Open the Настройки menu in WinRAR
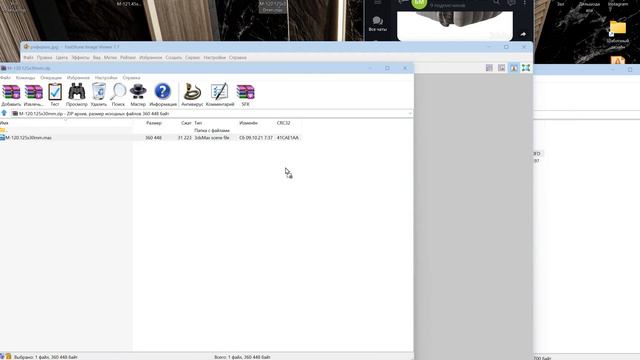This screenshot has width=640, height=360. (106, 78)
